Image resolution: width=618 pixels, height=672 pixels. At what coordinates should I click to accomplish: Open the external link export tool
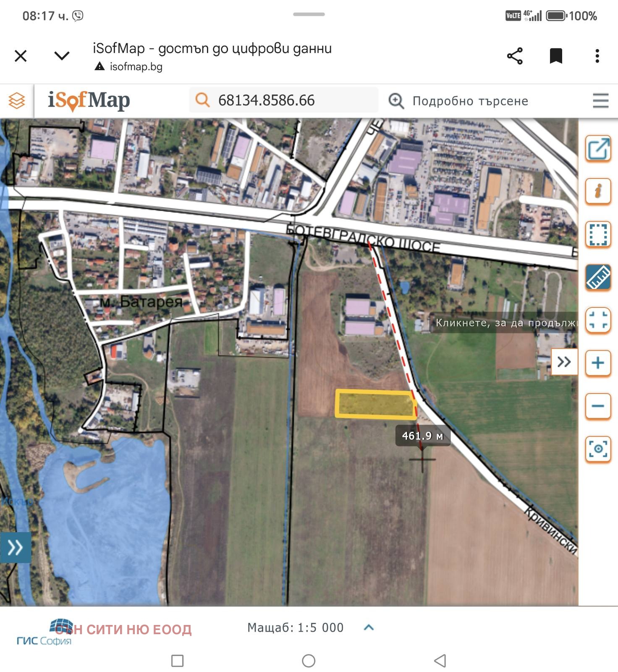pyautogui.click(x=598, y=149)
